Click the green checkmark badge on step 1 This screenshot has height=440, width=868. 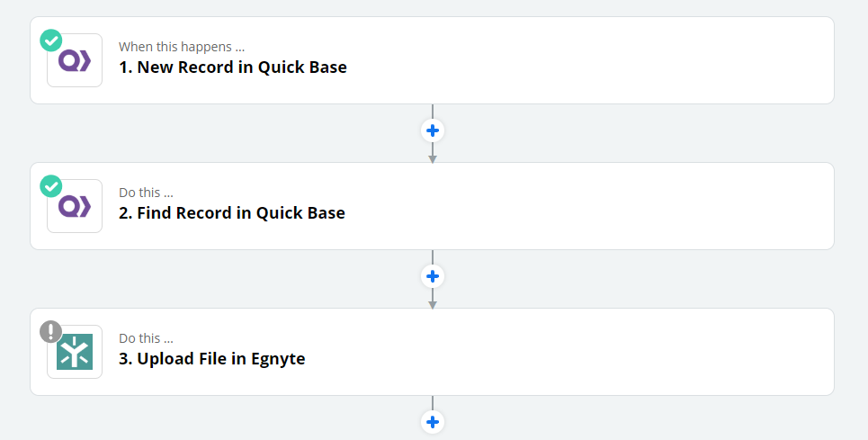51,40
